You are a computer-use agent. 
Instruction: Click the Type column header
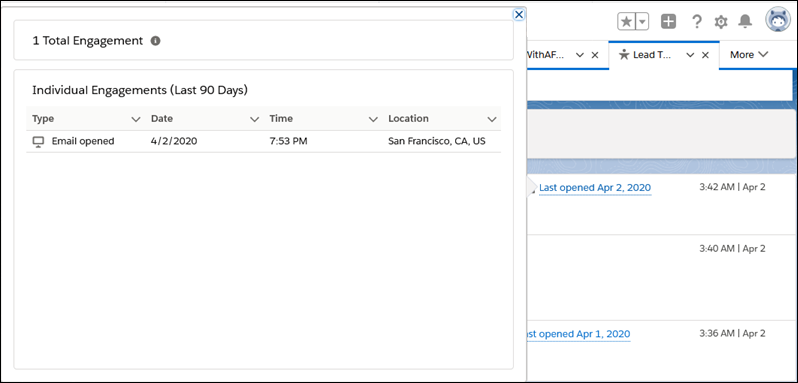[x=43, y=119]
